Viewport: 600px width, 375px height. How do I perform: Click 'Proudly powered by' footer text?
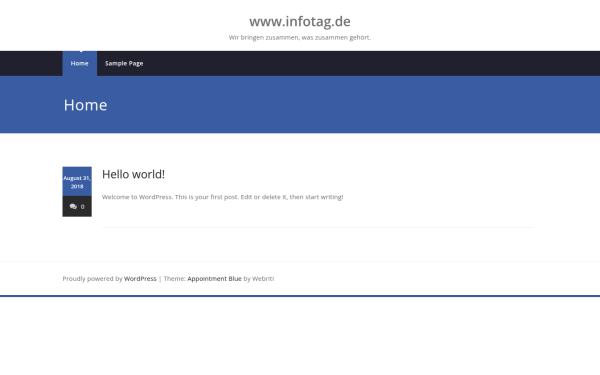click(92, 279)
